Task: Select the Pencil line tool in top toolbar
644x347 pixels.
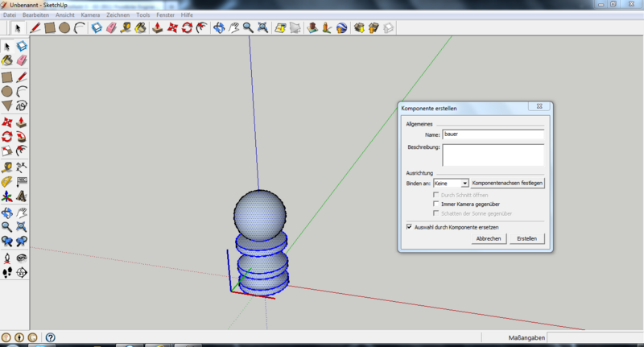Action: point(35,28)
